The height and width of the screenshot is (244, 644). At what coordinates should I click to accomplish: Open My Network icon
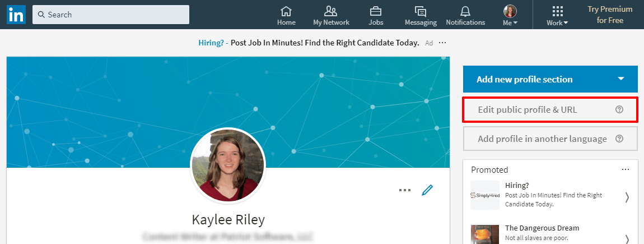331,11
